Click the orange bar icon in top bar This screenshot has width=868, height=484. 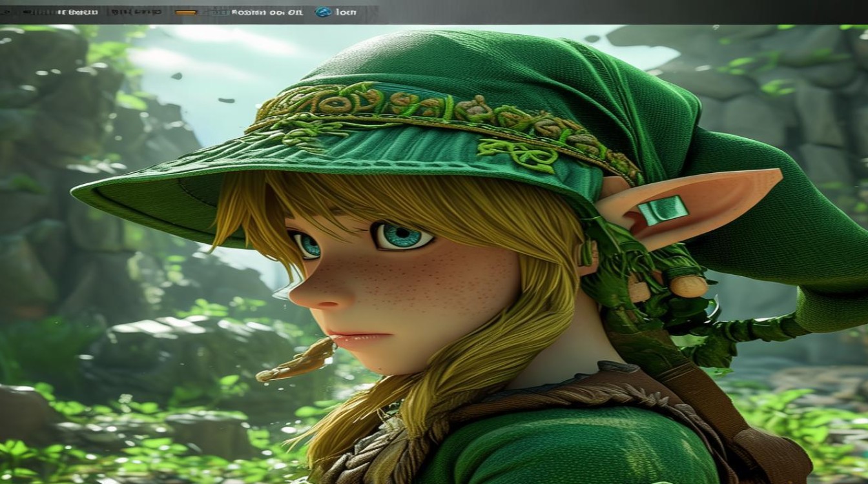186,12
